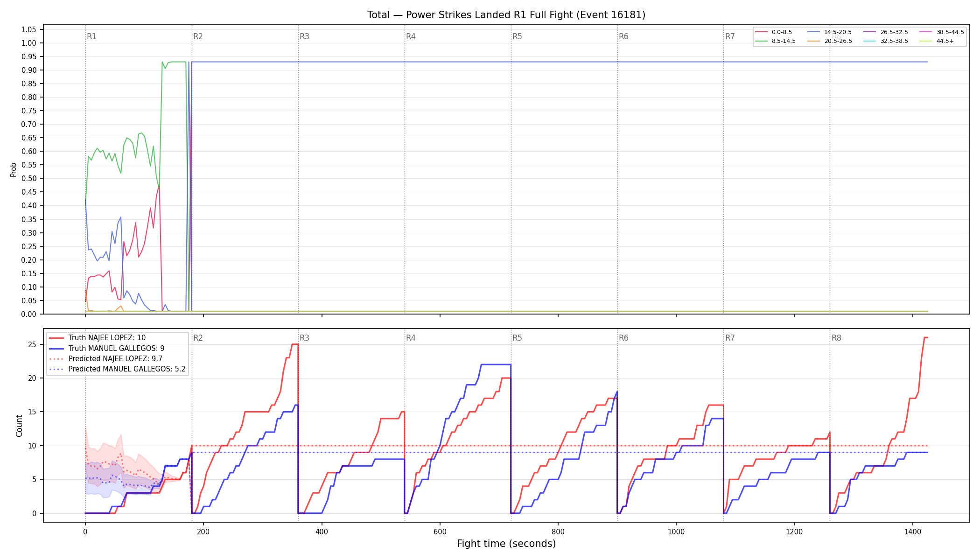Click the 1000 tick on time axis
Viewport: 980px width, 560px height.
tap(676, 531)
